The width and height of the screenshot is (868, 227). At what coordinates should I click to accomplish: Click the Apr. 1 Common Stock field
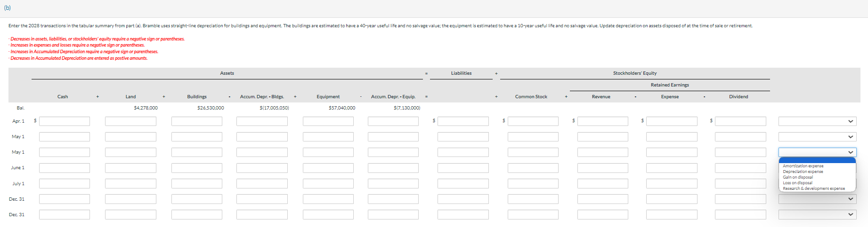(x=533, y=121)
